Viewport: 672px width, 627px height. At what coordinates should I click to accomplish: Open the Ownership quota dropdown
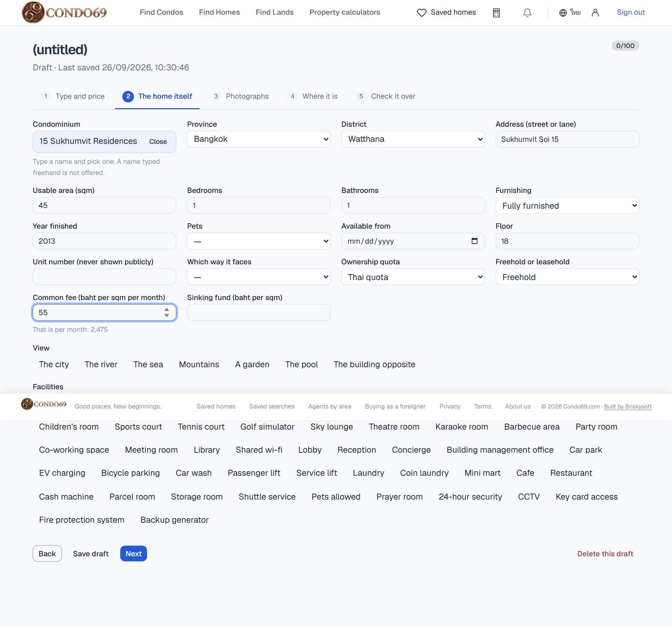(x=413, y=277)
